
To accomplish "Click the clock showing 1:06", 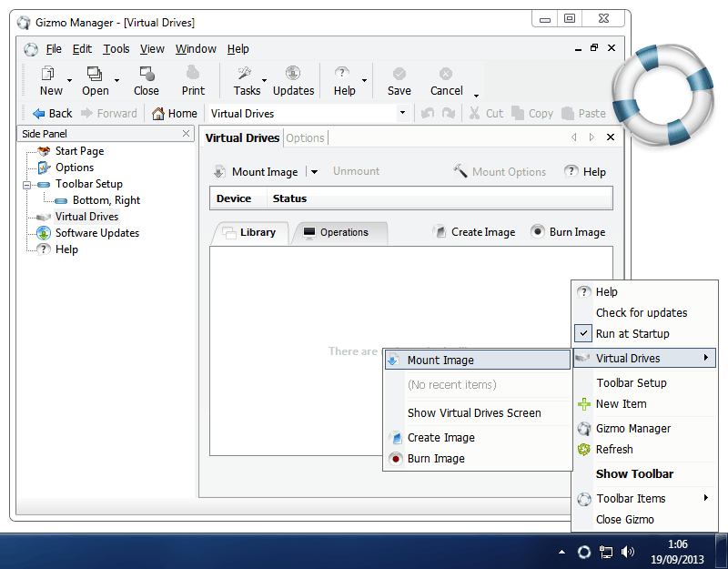I will (677, 544).
